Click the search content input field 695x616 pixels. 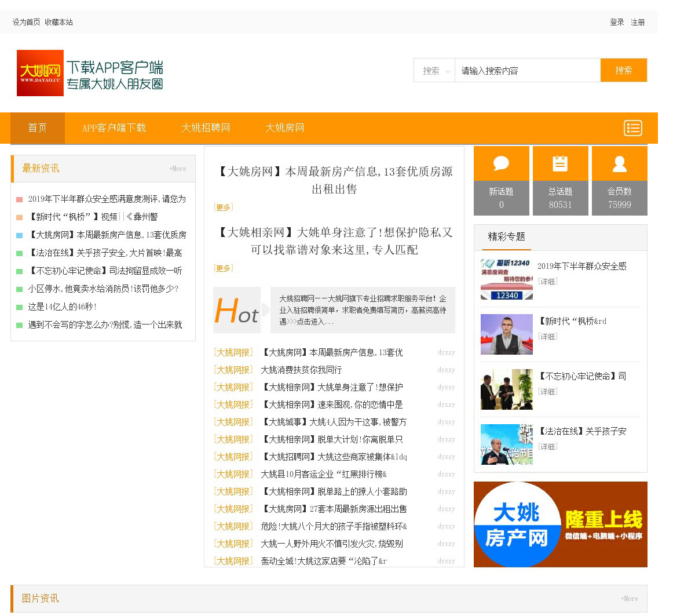pos(527,71)
